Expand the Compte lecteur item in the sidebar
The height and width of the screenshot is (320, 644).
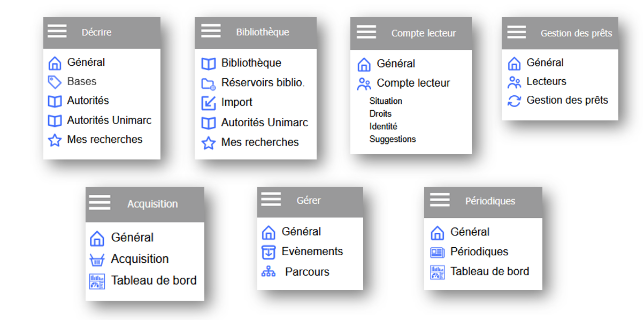coord(413,83)
